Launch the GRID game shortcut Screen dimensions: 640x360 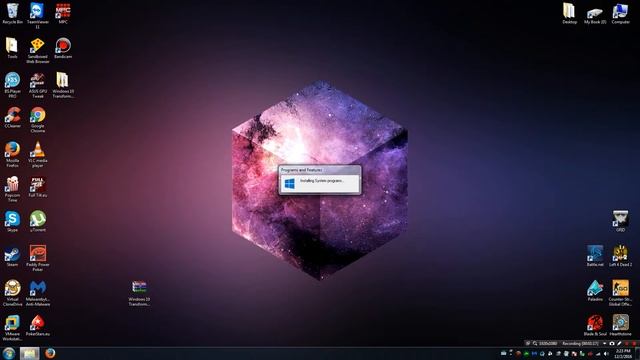(620, 221)
